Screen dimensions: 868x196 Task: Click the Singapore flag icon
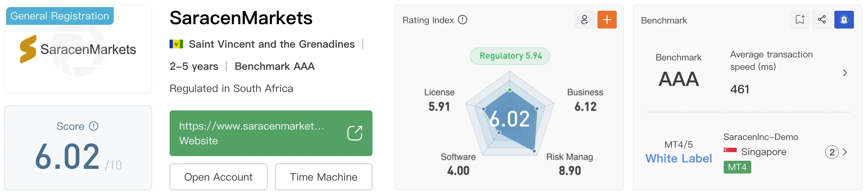click(730, 151)
